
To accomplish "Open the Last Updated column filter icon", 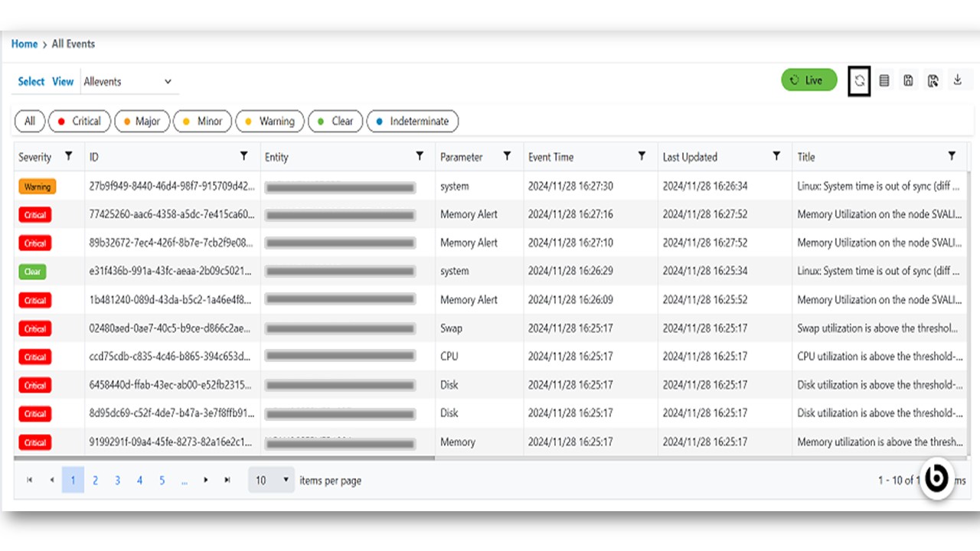I will (x=776, y=156).
